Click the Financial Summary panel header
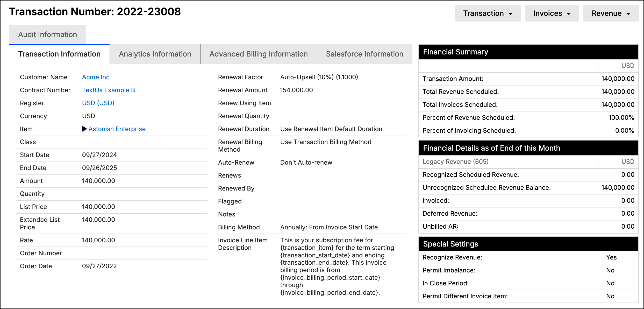This screenshot has height=309, width=644. [x=528, y=52]
